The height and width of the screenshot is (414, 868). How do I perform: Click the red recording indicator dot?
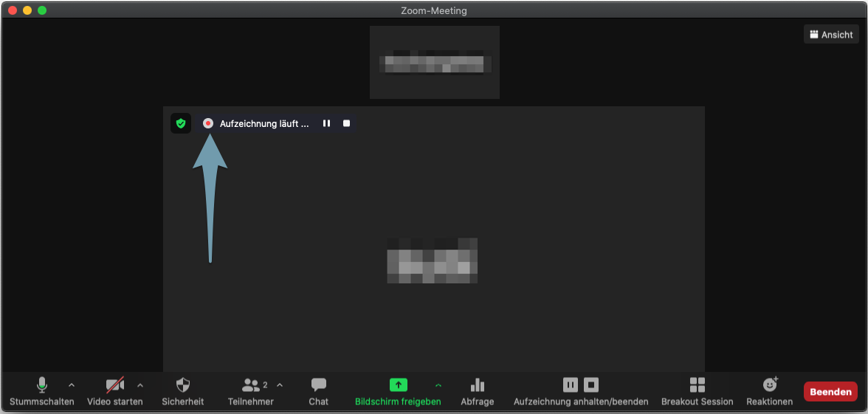[x=208, y=123]
